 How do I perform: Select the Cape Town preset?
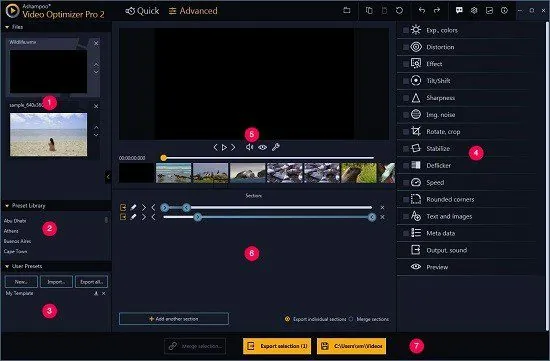coord(15,251)
